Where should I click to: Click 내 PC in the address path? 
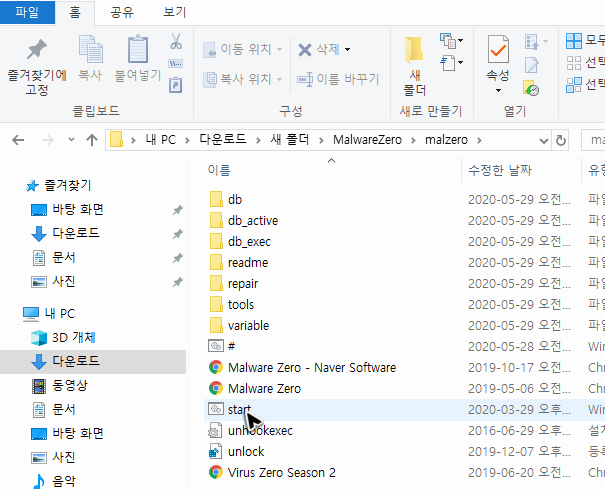pyautogui.click(x=160, y=140)
